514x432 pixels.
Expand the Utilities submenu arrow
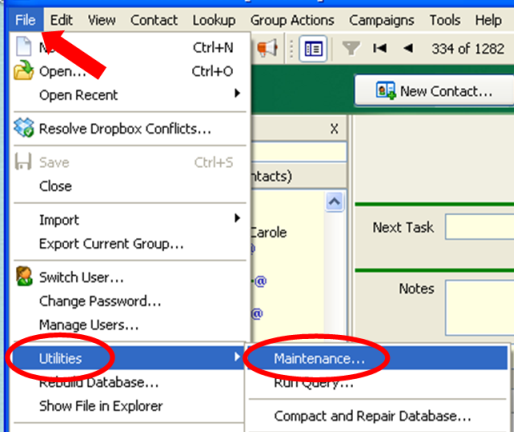[x=237, y=357]
